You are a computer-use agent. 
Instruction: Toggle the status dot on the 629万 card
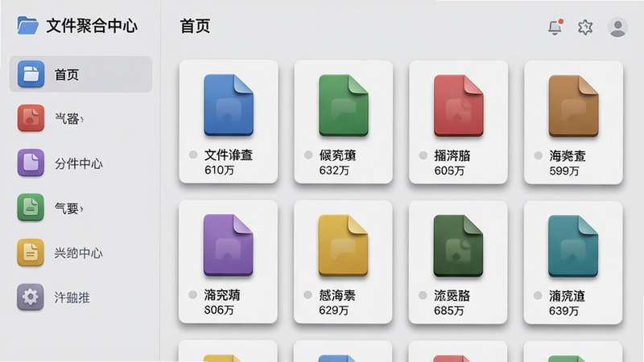tap(308, 294)
